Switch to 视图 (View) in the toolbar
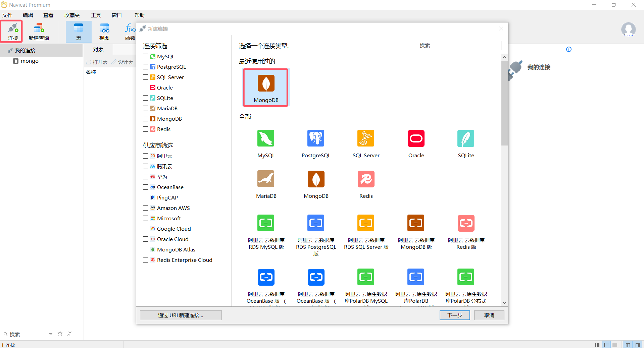This screenshot has width=644, height=348. (x=104, y=32)
